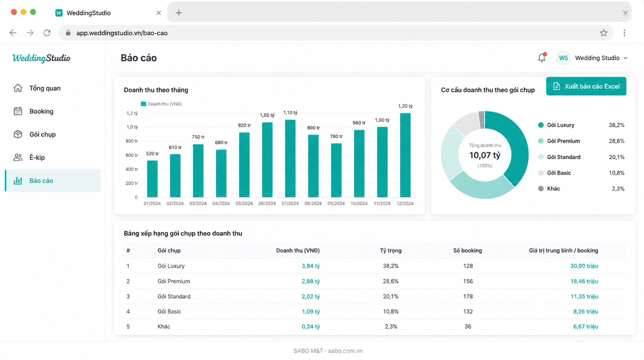Expand the Wedding Studio account dropdown chevron
This screenshot has width=644, height=360.
pyautogui.click(x=625, y=58)
